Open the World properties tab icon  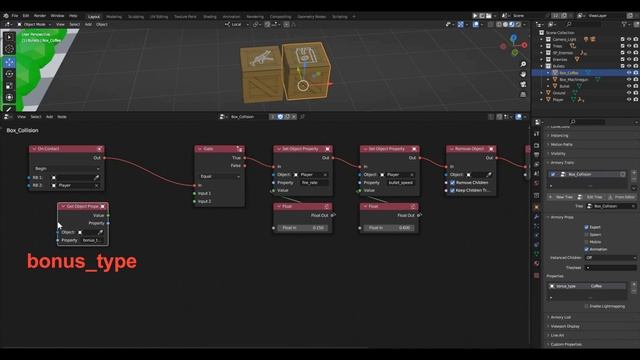[536, 183]
